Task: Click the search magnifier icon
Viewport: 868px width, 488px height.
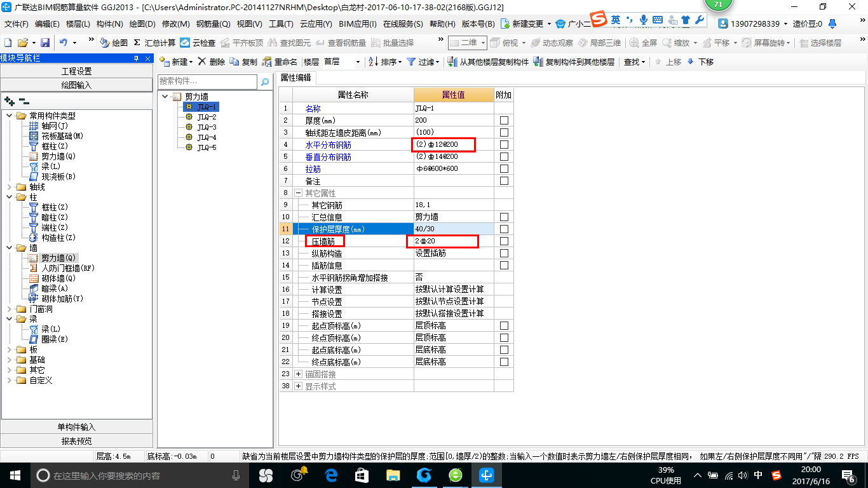Action: (265, 82)
